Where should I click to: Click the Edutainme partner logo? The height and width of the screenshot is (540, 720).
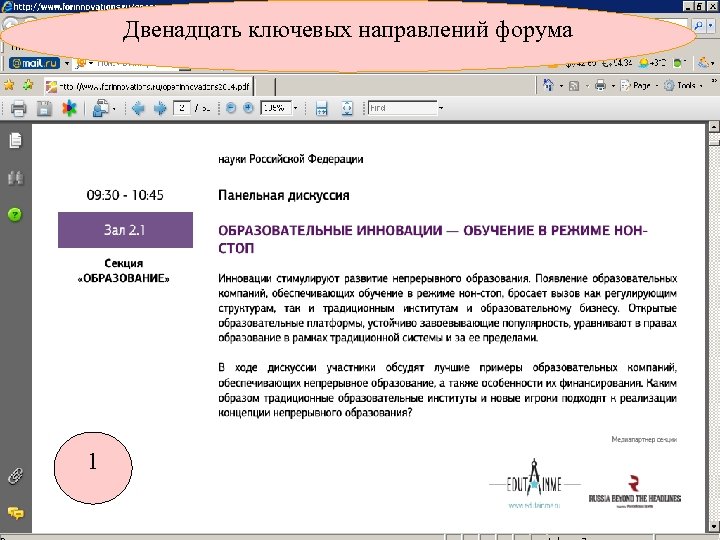tap(534, 479)
